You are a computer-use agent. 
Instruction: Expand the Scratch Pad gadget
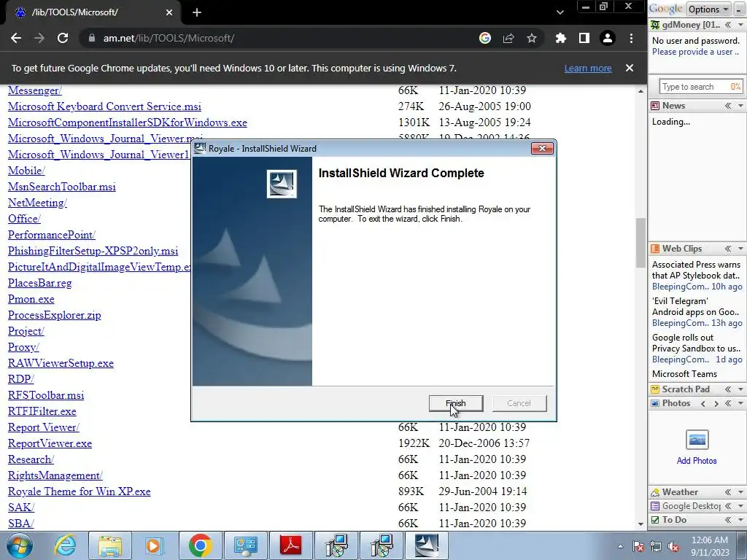click(x=728, y=389)
